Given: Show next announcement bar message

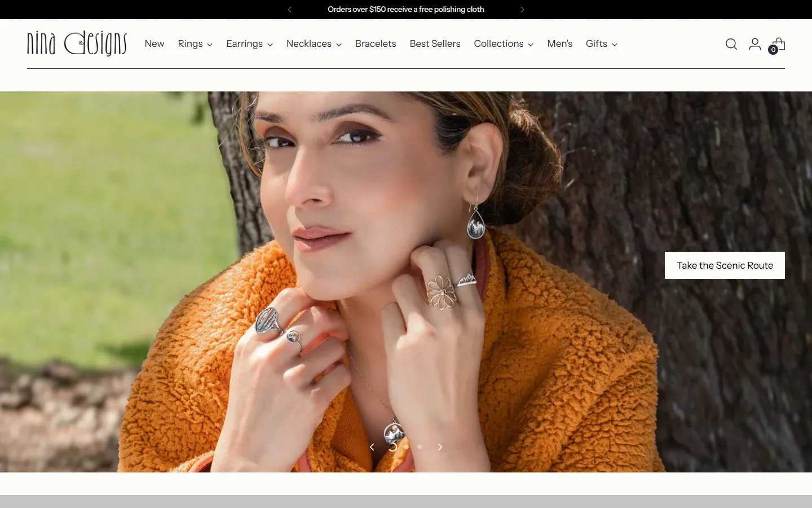Looking at the screenshot, I should (522, 10).
